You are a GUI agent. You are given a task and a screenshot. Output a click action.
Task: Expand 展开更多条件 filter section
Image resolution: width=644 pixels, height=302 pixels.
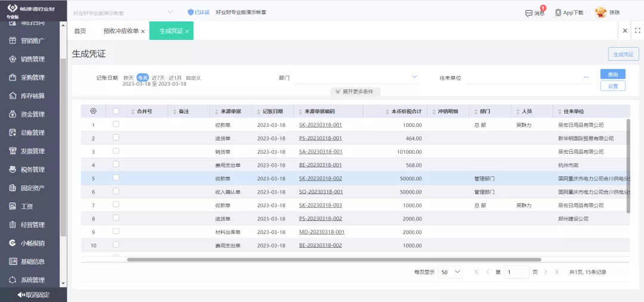click(x=355, y=92)
